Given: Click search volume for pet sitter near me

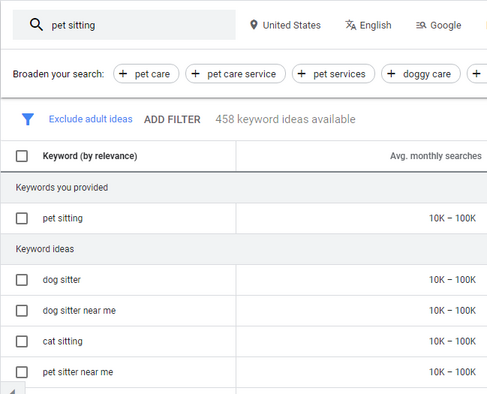Looking at the screenshot, I should [x=452, y=372].
